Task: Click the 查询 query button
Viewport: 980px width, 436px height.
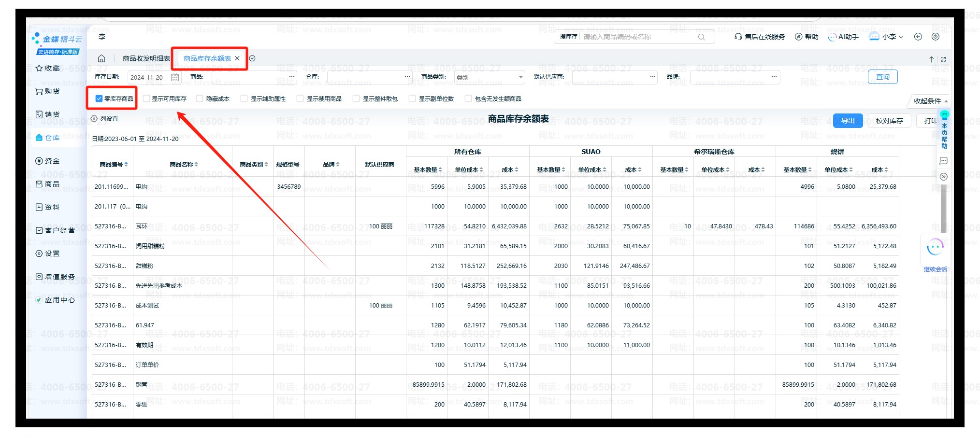Action: (x=882, y=77)
